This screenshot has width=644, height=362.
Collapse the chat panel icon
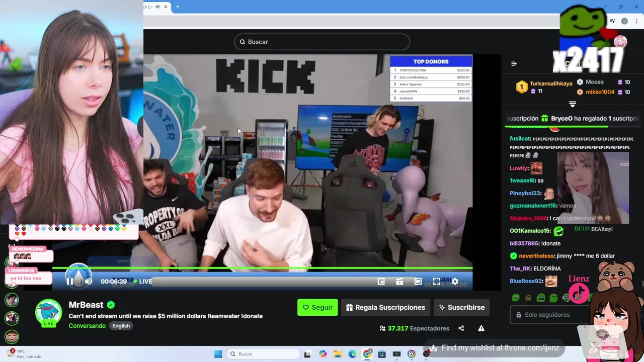coord(514,64)
